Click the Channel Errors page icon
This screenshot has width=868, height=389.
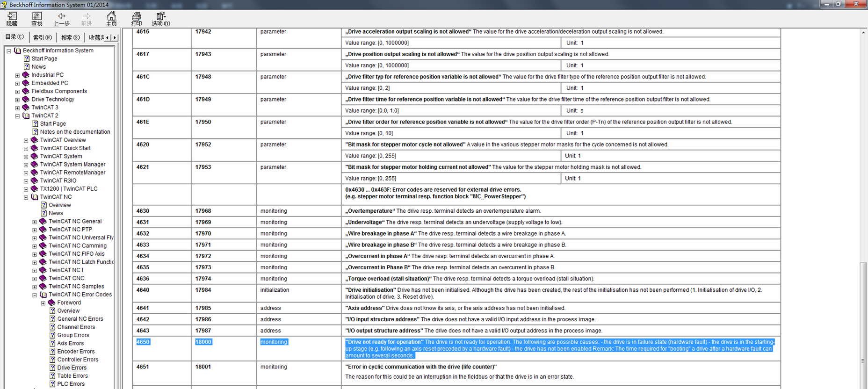coord(52,327)
